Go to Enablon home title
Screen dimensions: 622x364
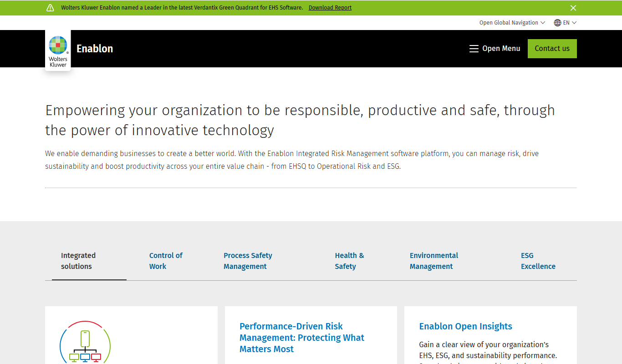[95, 49]
